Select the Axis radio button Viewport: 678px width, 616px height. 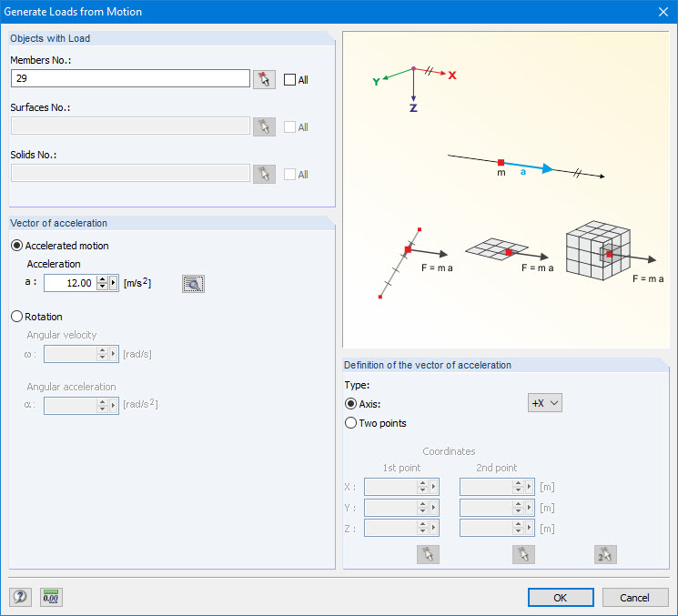[350, 404]
